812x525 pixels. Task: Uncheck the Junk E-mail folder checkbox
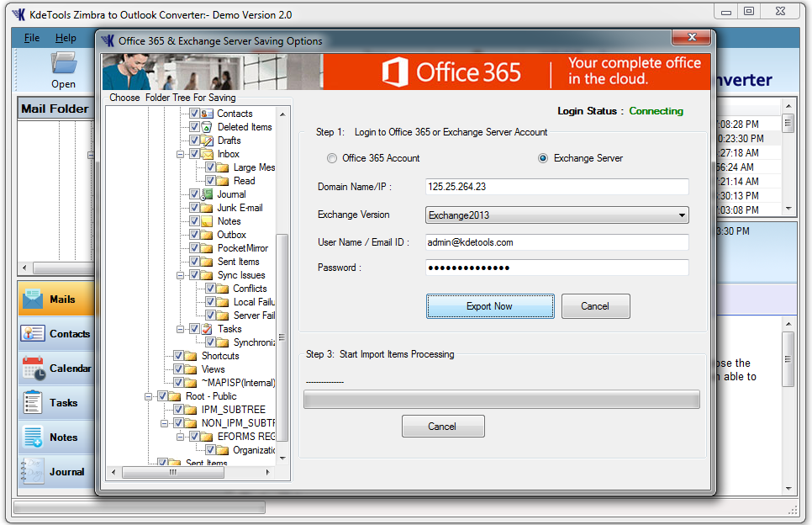pos(194,208)
